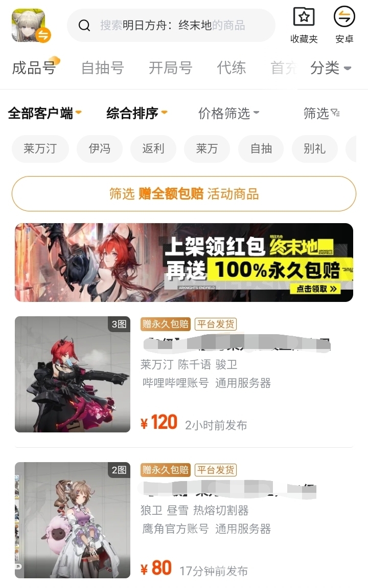Open the 全部客户端 client dropdown
The image size is (368, 588).
click(x=44, y=113)
